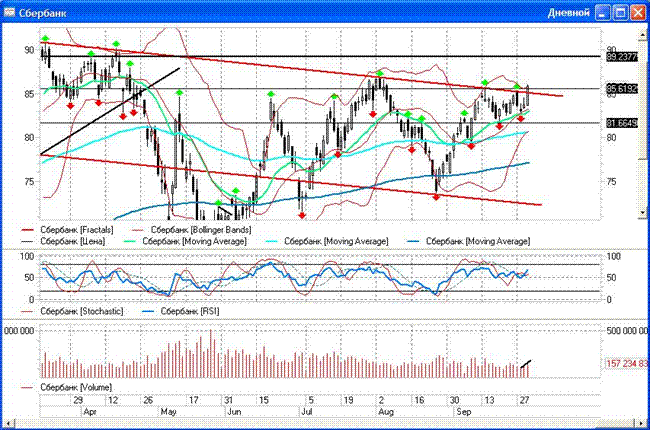This screenshot has width=650, height=430.
Task: Click the price chart vertical scrollbar up arrow
Action: (x=643, y=36)
